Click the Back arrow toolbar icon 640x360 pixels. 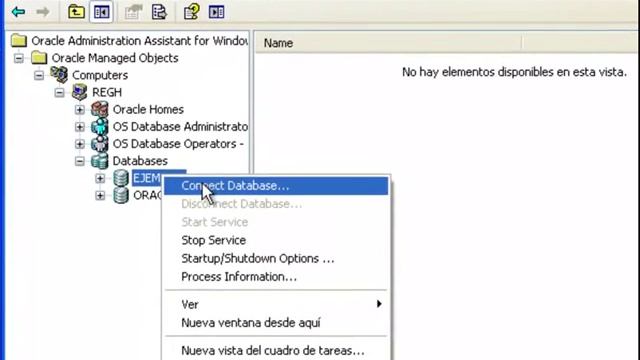[18, 12]
